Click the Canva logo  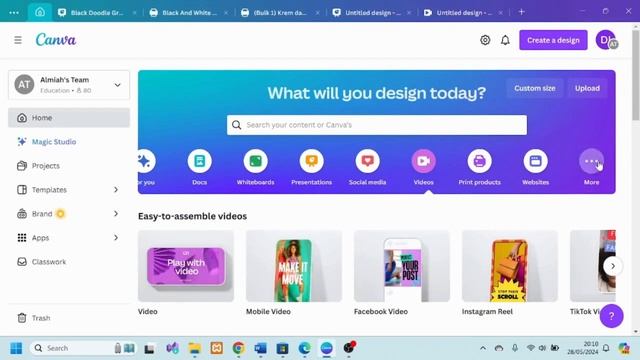pos(56,40)
